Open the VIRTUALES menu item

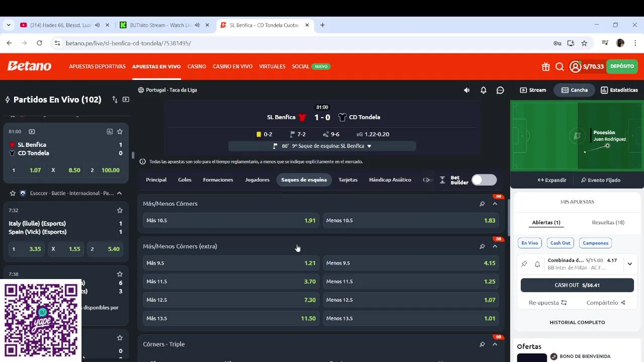272,66
